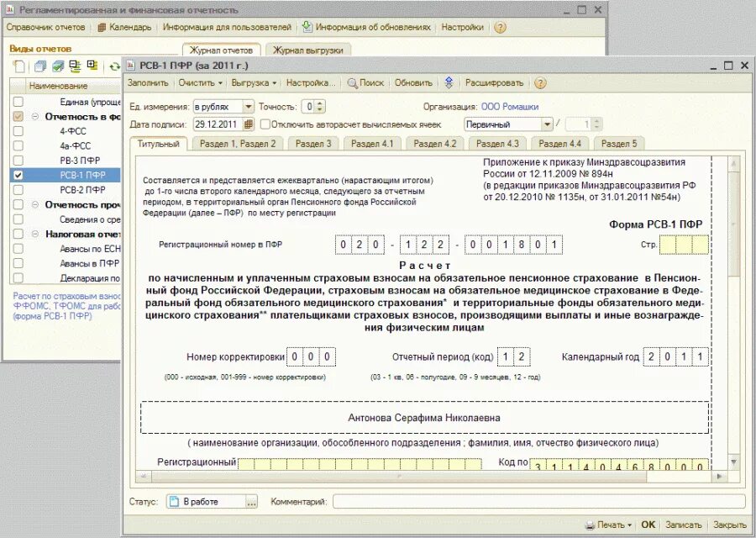Click the Обновить button
The width and height of the screenshot is (756, 538).
point(413,83)
